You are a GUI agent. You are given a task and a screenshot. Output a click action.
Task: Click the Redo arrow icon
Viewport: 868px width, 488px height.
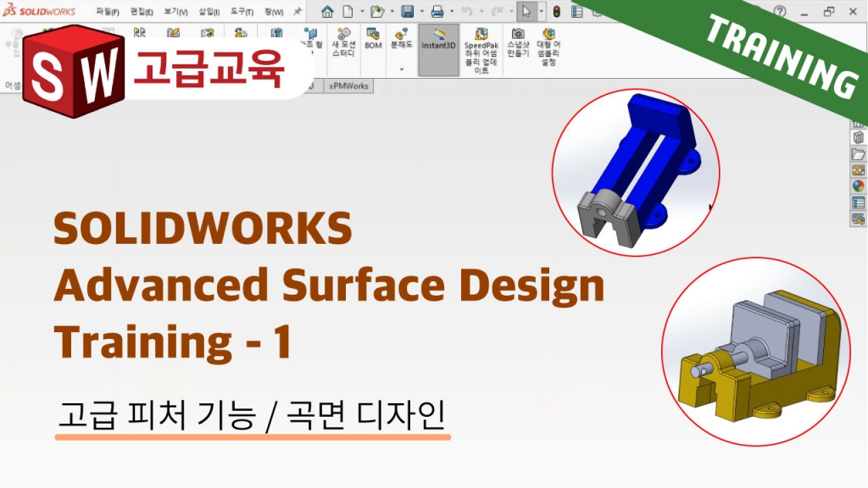[x=497, y=11]
